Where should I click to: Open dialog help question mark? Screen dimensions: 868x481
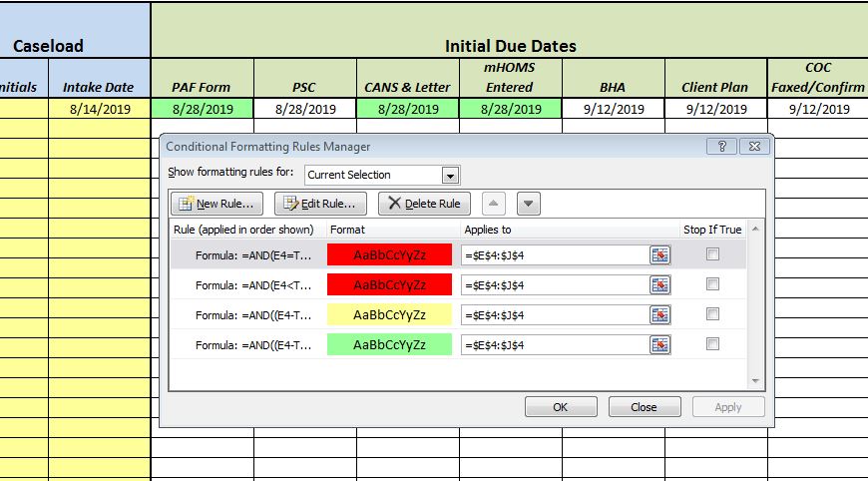coord(722,146)
